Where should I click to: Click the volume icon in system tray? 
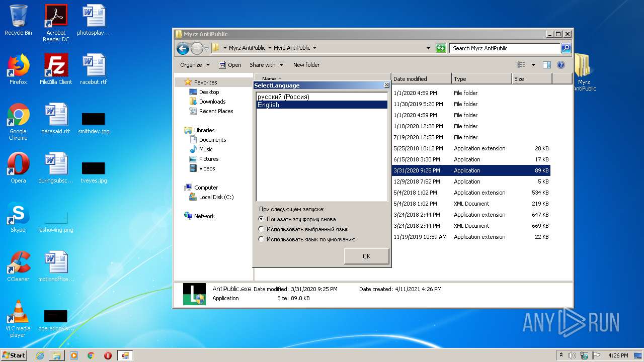point(572,355)
